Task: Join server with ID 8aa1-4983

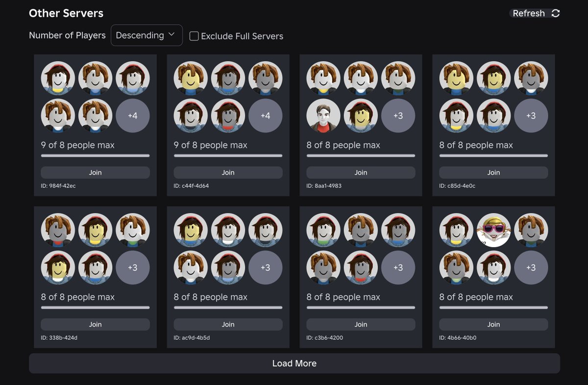Action: (x=361, y=173)
